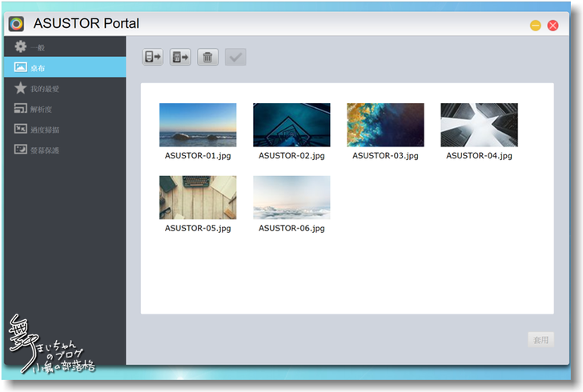The height and width of the screenshot is (392, 583).
Task: Choose the ASUSTOR-02.jpg wallpaper thumbnail
Action: pos(291,125)
